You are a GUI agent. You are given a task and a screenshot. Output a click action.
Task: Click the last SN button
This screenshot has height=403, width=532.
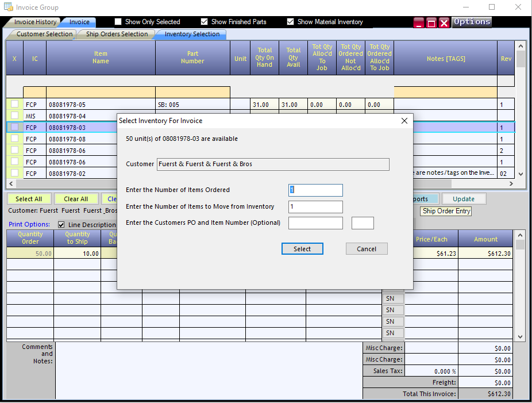(393, 333)
